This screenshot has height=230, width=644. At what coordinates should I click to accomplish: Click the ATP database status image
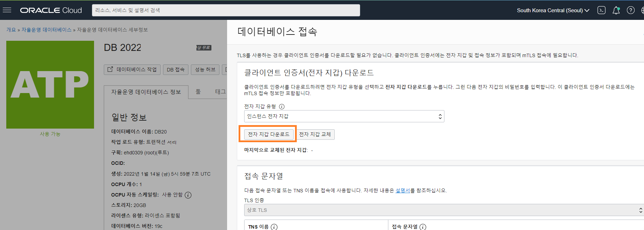(x=50, y=85)
